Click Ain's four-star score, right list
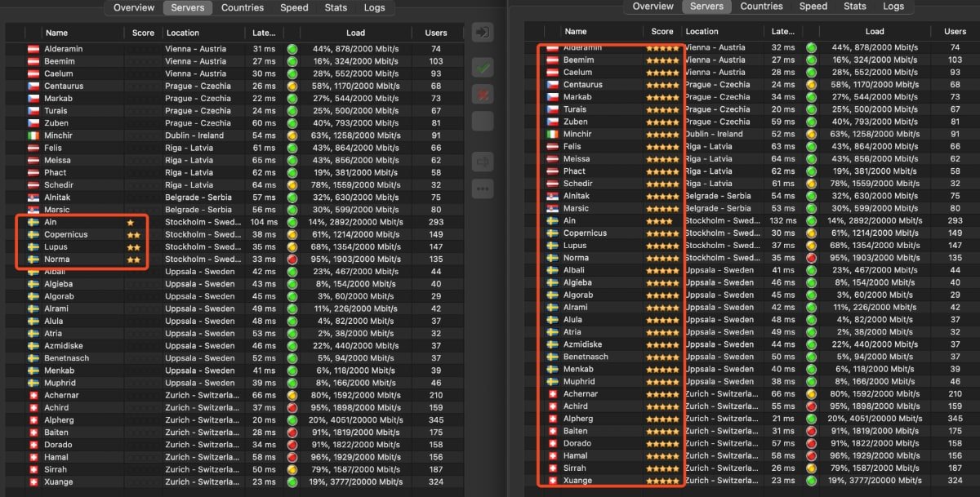 (659, 221)
